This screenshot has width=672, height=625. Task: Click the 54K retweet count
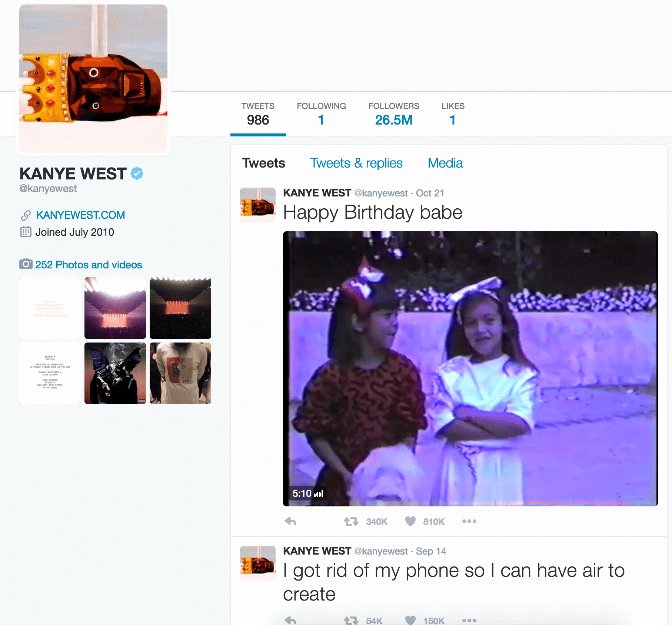tap(374, 621)
